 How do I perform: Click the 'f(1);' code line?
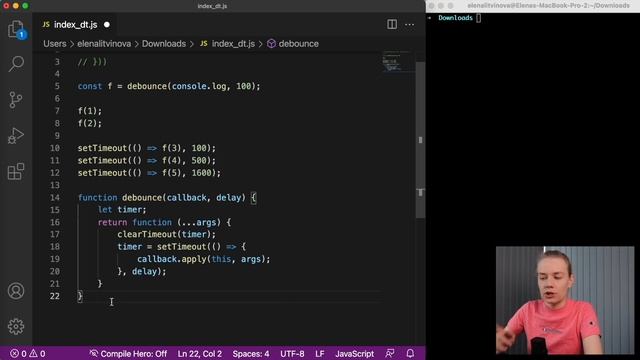pos(90,111)
